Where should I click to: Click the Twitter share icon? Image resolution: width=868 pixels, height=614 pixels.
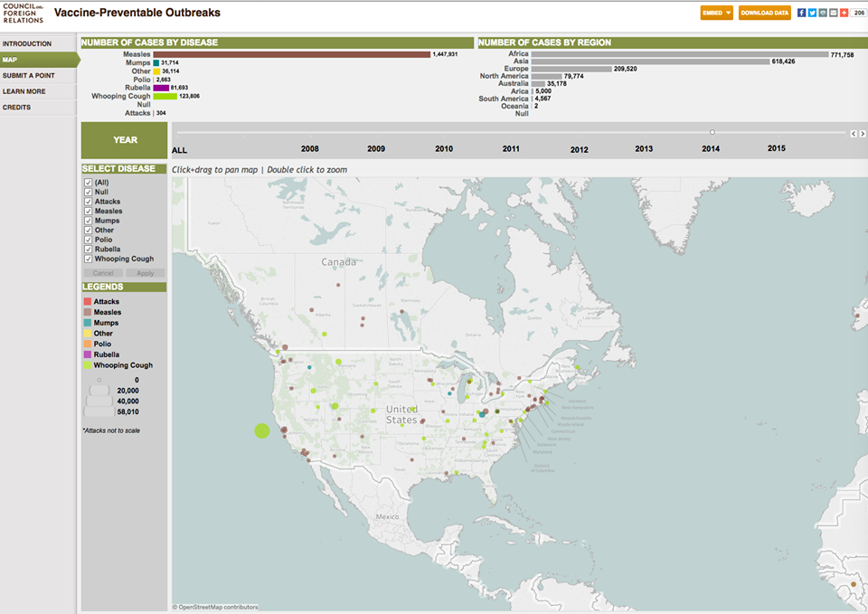coord(812,13)
